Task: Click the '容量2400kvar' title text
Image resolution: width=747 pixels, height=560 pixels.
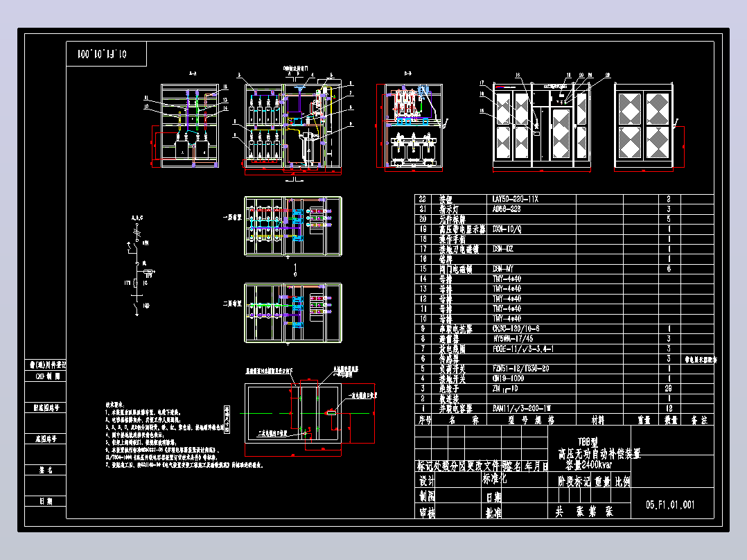Action: pyautogui.click(x=589, y=464)
